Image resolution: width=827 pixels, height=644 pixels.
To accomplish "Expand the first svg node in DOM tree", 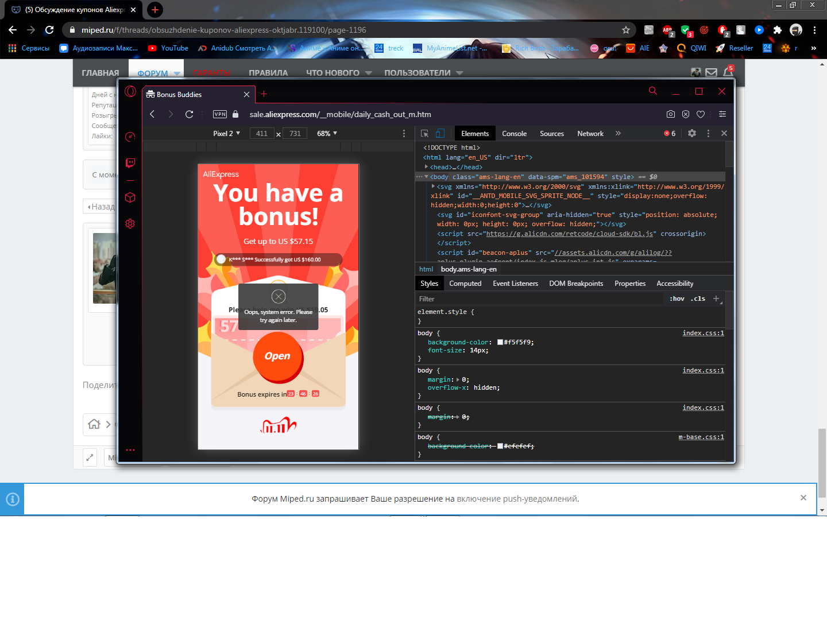I will point(433,187).
